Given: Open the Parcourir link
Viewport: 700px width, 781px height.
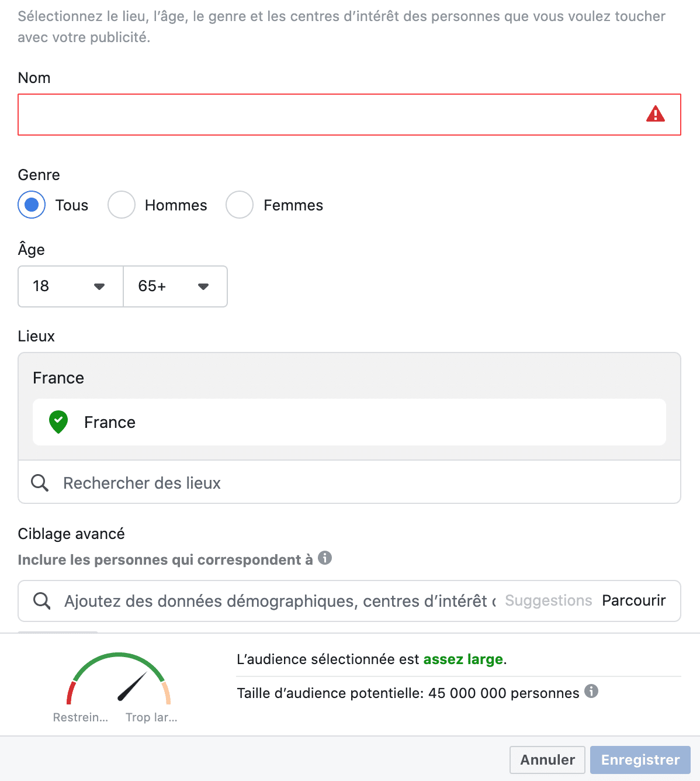Looking at the screenshot, I should click(x=633, y=600).
